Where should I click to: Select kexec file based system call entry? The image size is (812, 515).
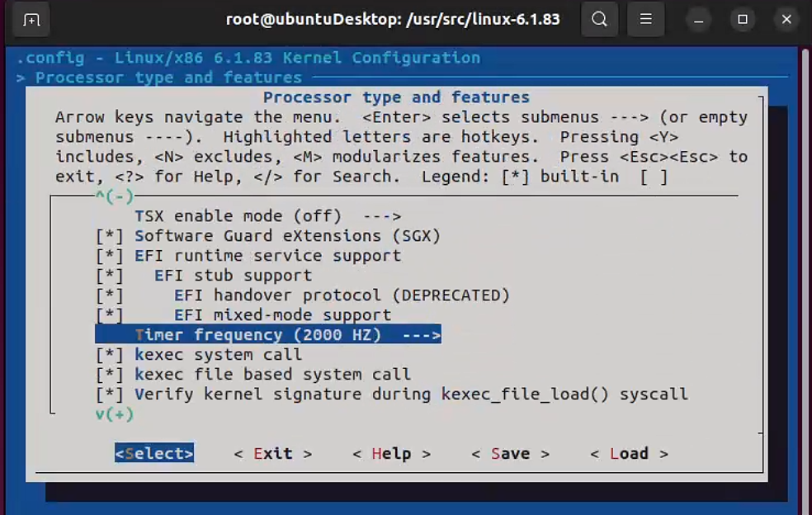coord(272,375)
